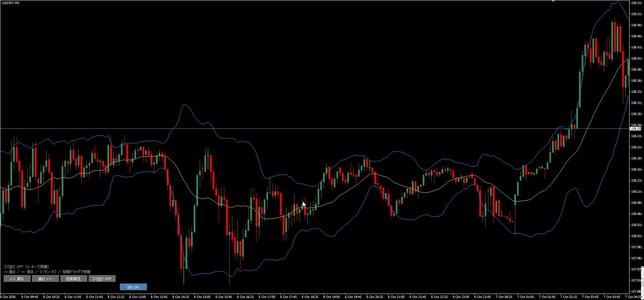This screenshot has height=300, width=644.
Task: Click the 157.88 price scale label
Action: pyautogui.click(x=636, y=291)
